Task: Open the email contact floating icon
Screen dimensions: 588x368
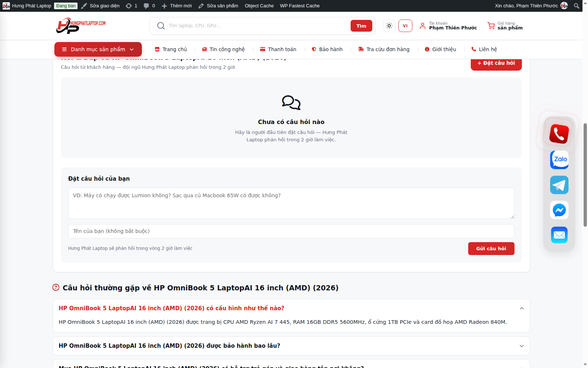Action: point(559,235)
